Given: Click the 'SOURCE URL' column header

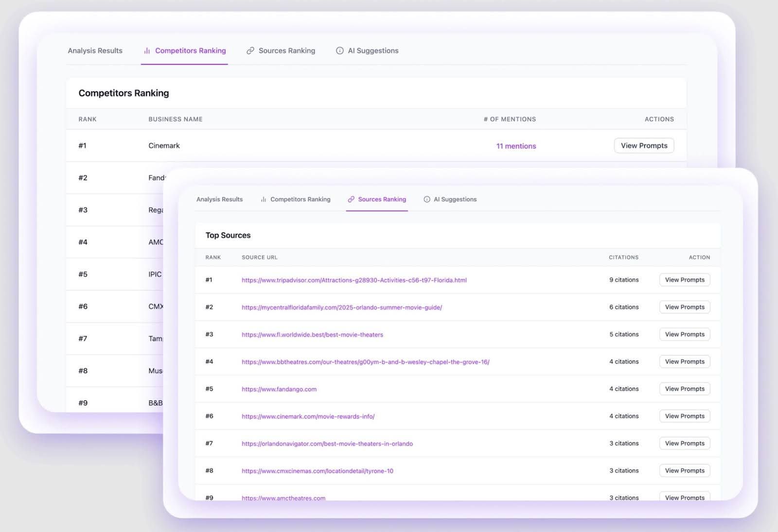Looking at the screenshot, I should [x=260, y=257].
